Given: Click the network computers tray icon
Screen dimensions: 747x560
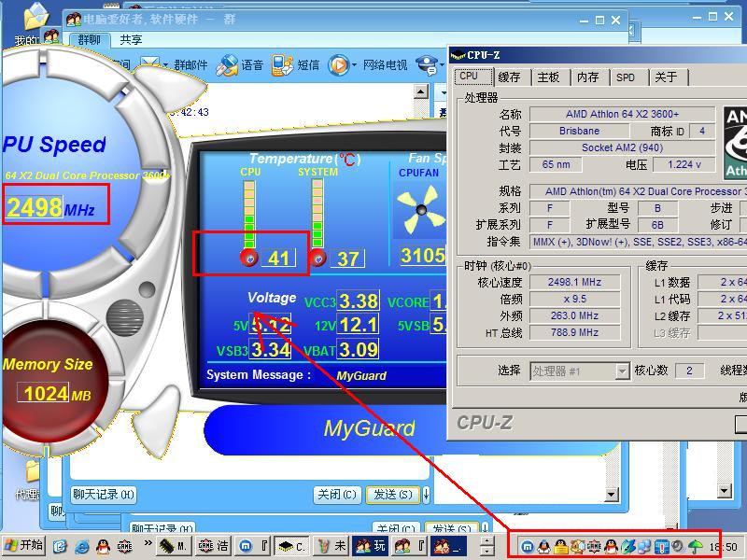Looking at the screenshot, I should pos(644,546).
